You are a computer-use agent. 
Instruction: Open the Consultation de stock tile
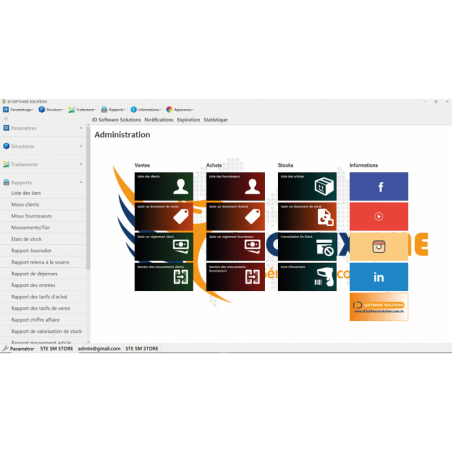pos(307,247)
